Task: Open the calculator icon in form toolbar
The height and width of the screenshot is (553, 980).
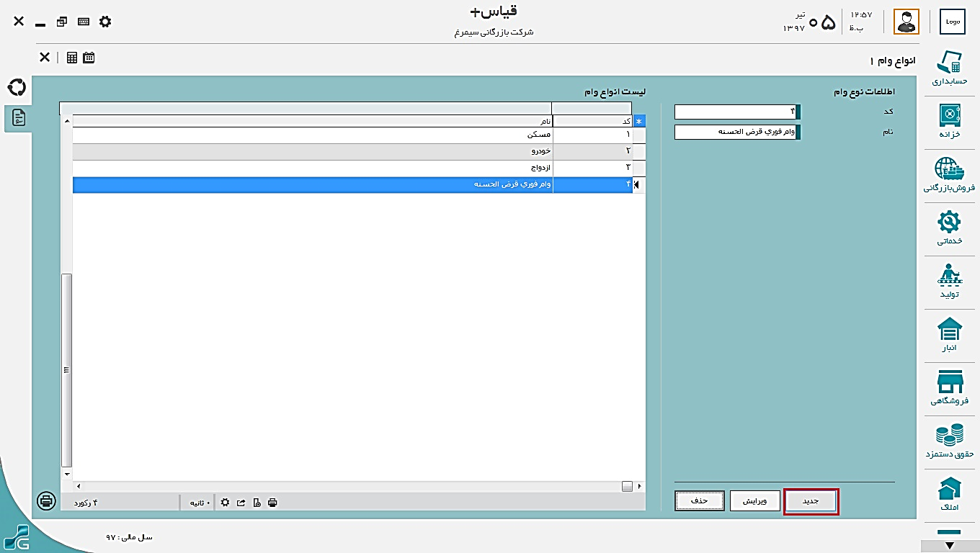Action: [x=72, y=58]
